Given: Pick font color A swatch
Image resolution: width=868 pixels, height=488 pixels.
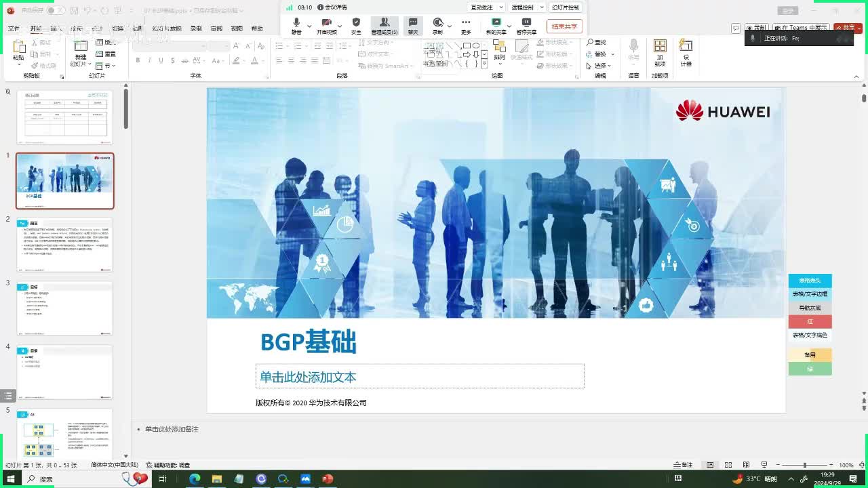Looking at the screenshot, I should click(254, 60).
